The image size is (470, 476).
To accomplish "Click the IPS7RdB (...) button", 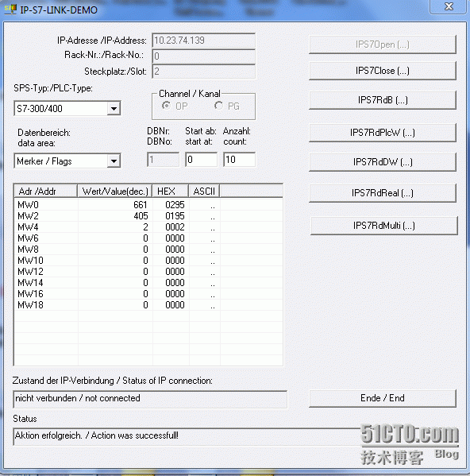I will pos(383,100).
